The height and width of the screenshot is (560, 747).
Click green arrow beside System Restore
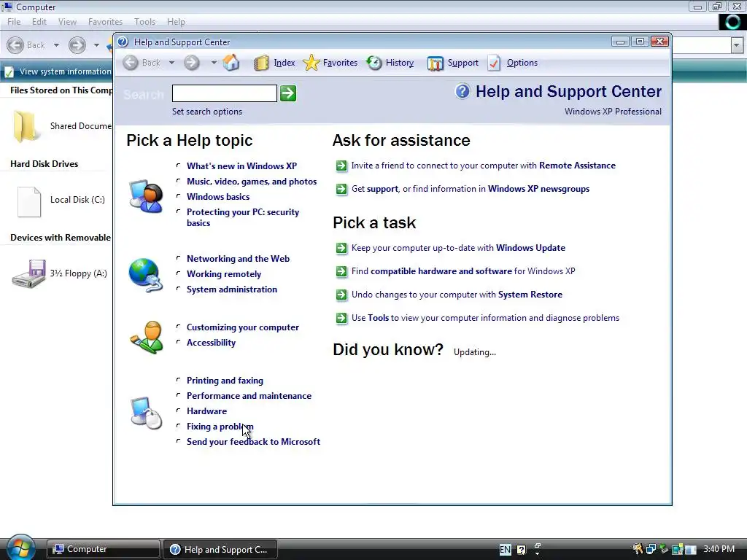click(x=341, y=295)
